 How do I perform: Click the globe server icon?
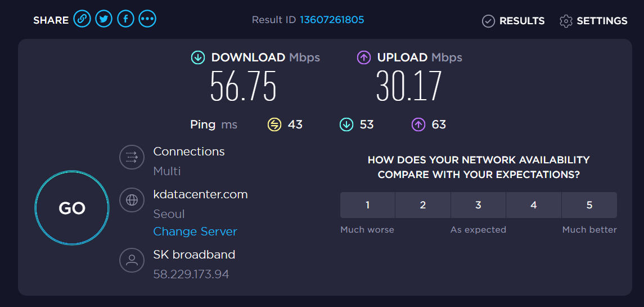point(132,200)
